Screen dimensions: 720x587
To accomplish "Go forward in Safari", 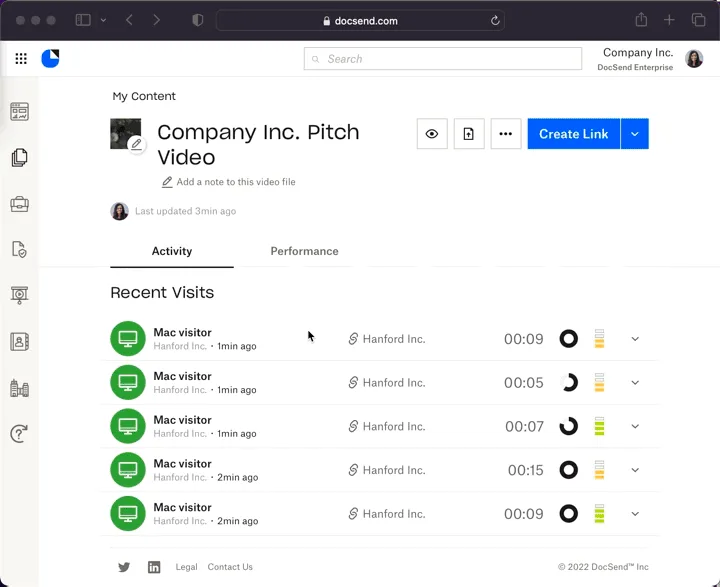I will 157,20.
